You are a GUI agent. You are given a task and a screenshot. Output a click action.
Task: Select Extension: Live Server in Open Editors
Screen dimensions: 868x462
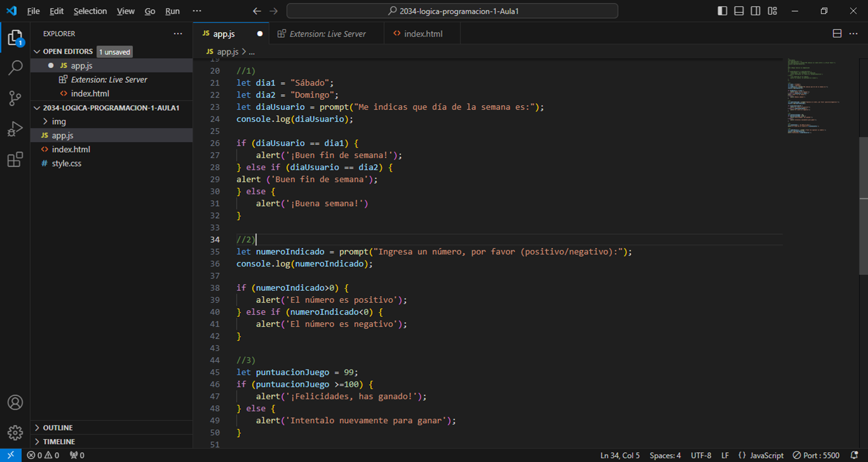tap(111, 79)
